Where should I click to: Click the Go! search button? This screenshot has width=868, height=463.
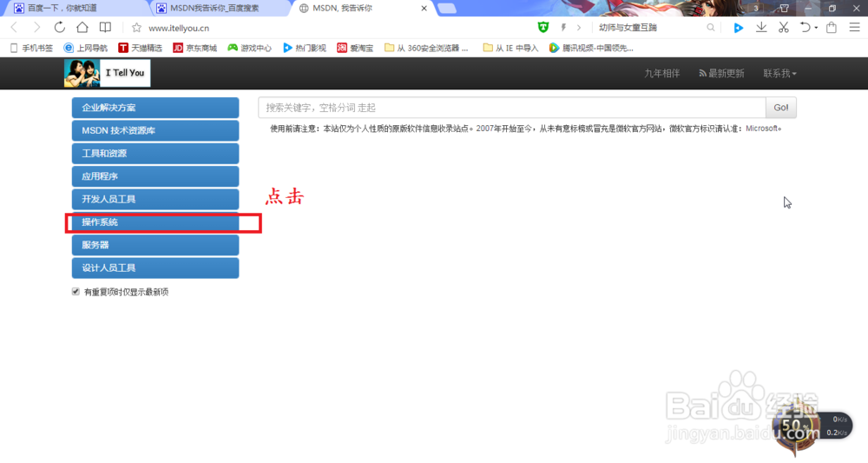click(x=781, y=108)
